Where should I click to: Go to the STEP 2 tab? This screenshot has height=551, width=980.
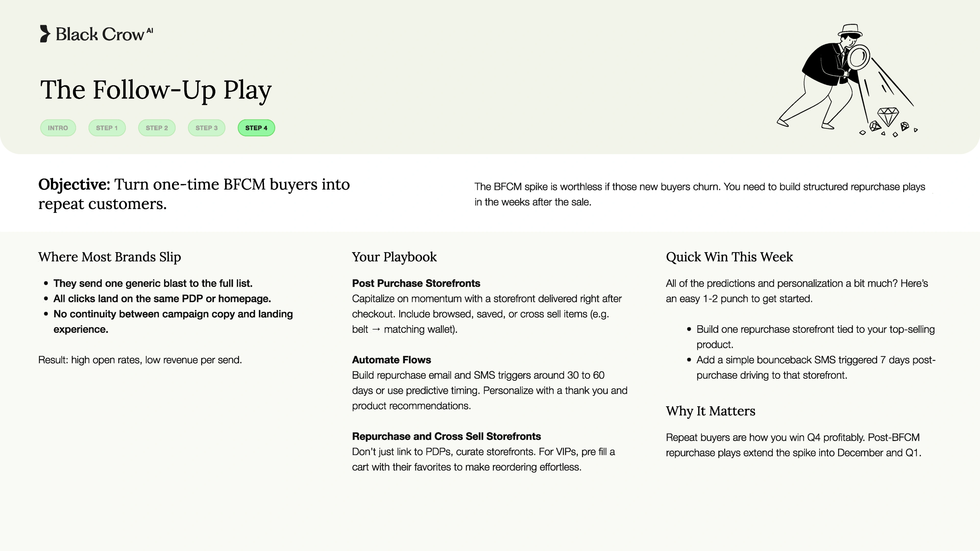pos(157,128)
